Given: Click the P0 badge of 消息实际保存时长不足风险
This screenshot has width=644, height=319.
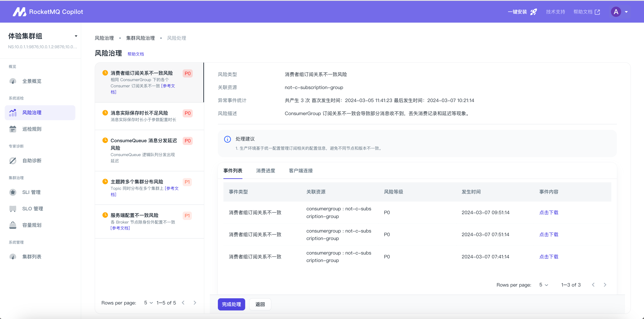Looking at the screenshot, I should [x=188, y=113].
